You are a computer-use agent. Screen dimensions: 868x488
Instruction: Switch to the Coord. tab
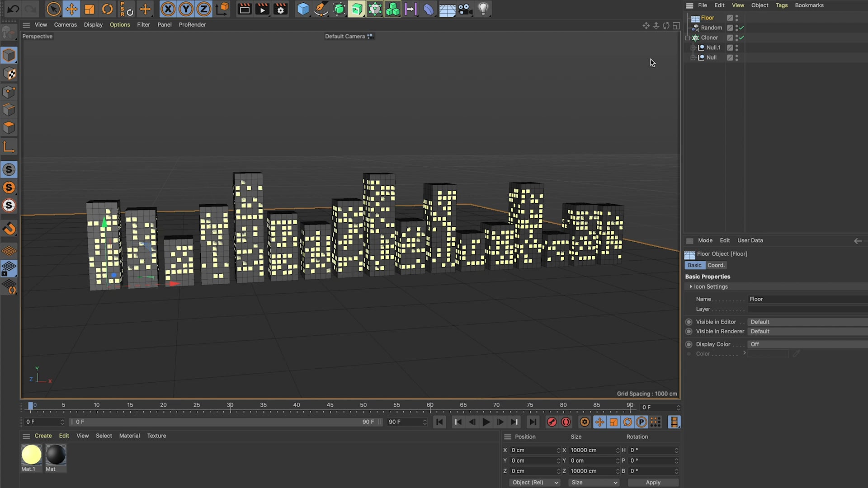coord(716,265)
